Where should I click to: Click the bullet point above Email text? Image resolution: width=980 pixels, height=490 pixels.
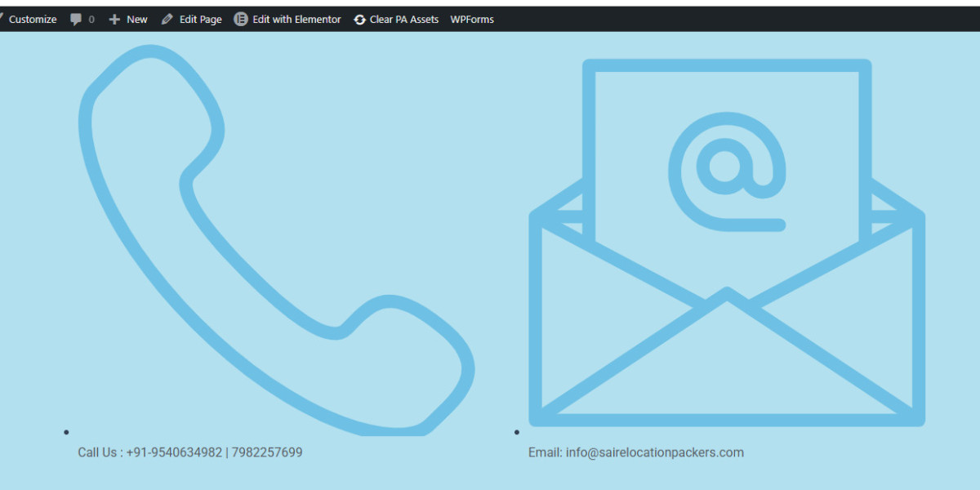(x=517, y=432)
